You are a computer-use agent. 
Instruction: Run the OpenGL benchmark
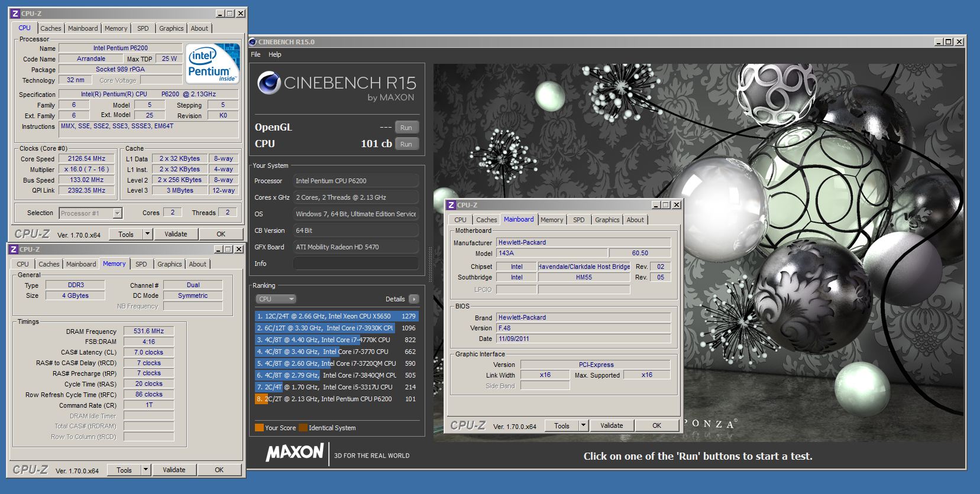point(406,128)
